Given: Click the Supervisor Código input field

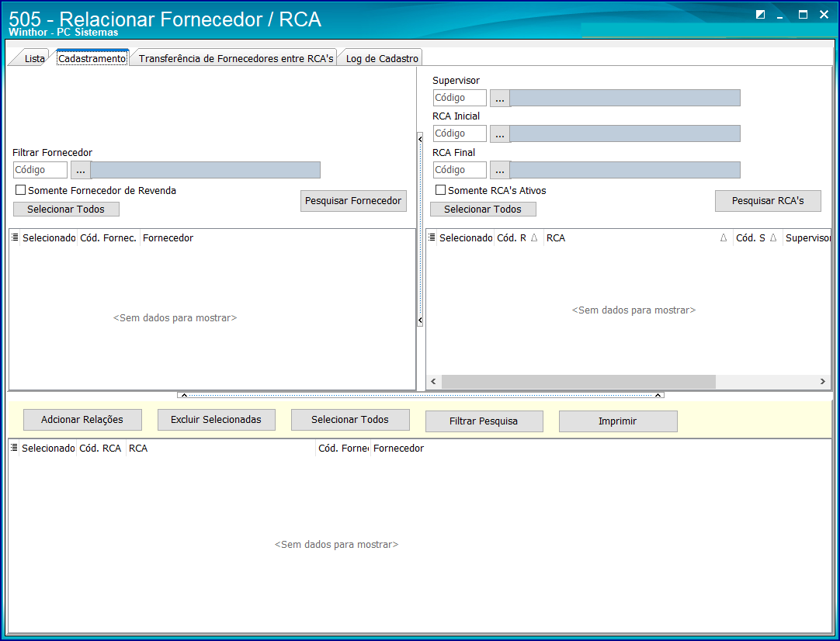Looking at the screenshot, I should [x=460, y=98].
